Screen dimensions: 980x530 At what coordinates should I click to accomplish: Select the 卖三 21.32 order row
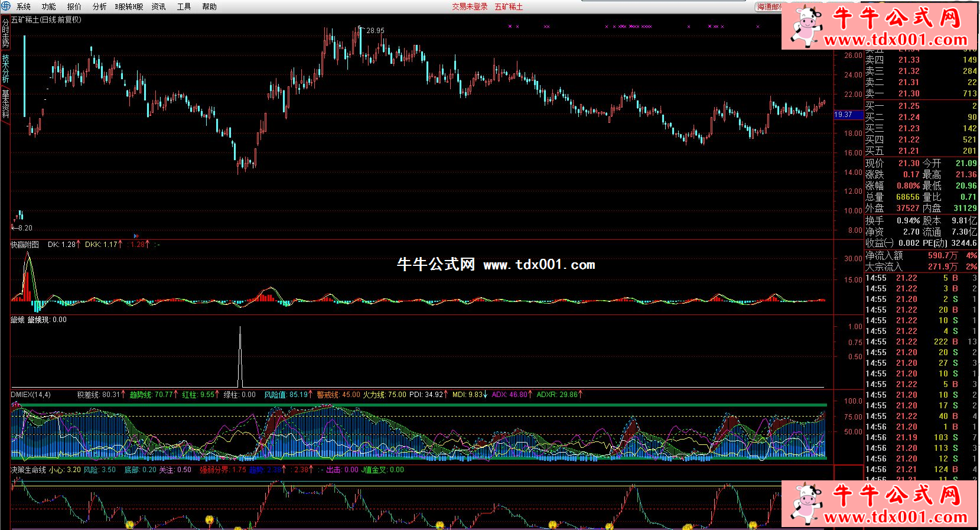921,71
